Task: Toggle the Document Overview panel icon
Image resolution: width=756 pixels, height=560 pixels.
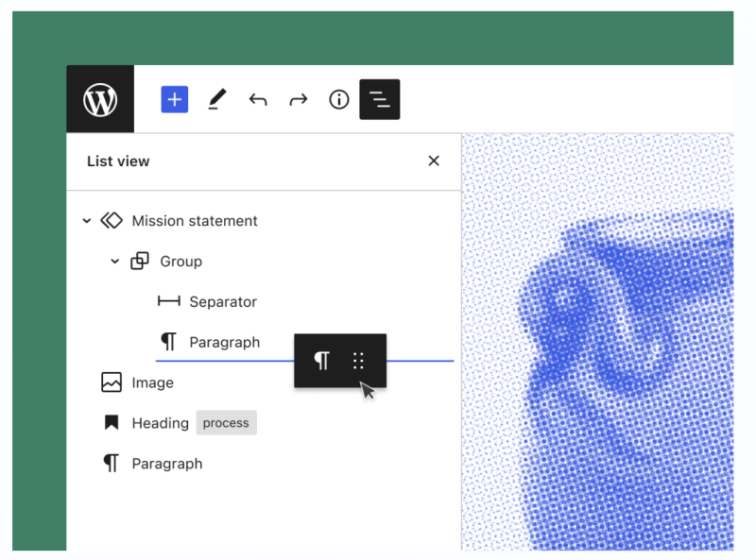Action: click(x=379, y=98)
